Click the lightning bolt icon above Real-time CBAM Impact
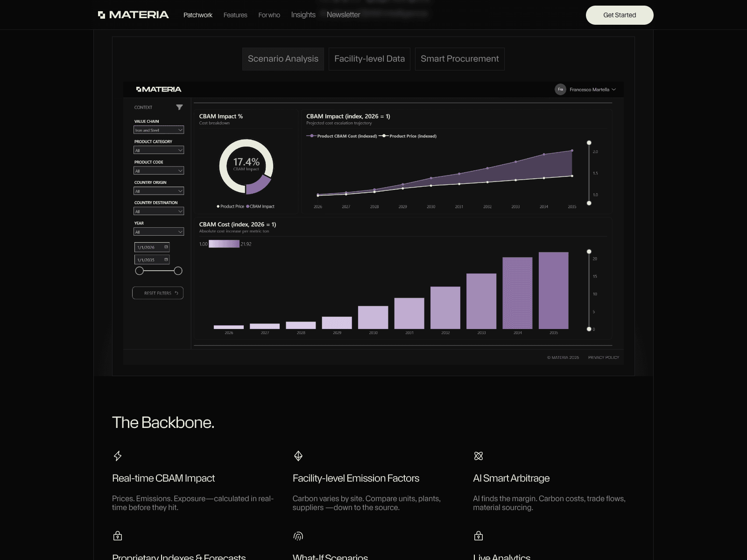 click(118, 456)
